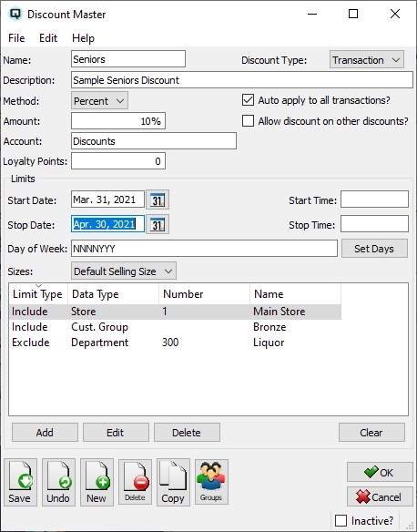The height and width of the screenshot is (532, 417).
Task: Expand the Discount Type dropdown
Action: [x=367, y=60]
